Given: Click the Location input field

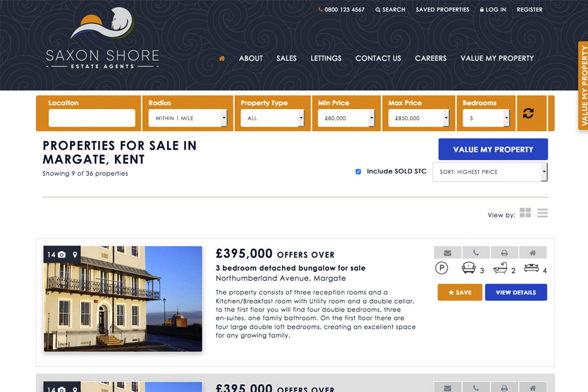Looking at the screenshot, I should [92, 118].
